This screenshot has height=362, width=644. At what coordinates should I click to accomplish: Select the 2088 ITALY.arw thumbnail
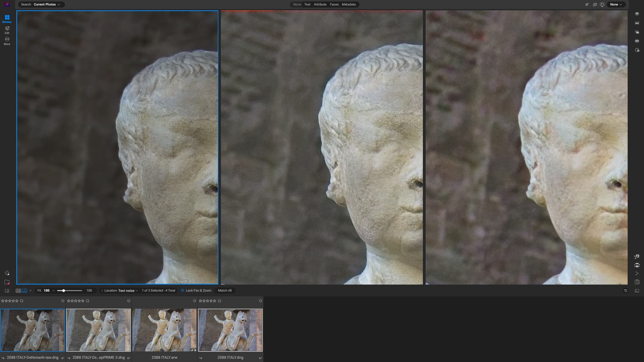pyautogui.click(x=164, y=330)
